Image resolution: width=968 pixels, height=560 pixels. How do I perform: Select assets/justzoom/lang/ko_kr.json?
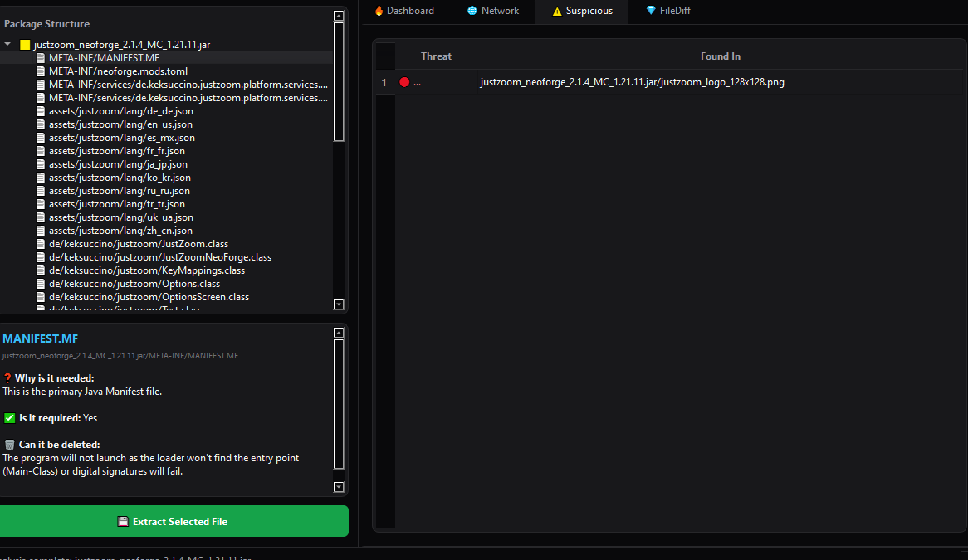point(120,178)
